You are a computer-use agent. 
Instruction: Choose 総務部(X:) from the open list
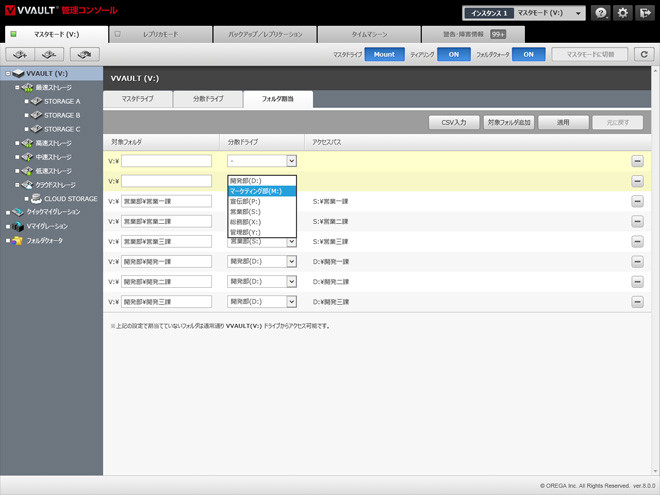pos(262,222)
